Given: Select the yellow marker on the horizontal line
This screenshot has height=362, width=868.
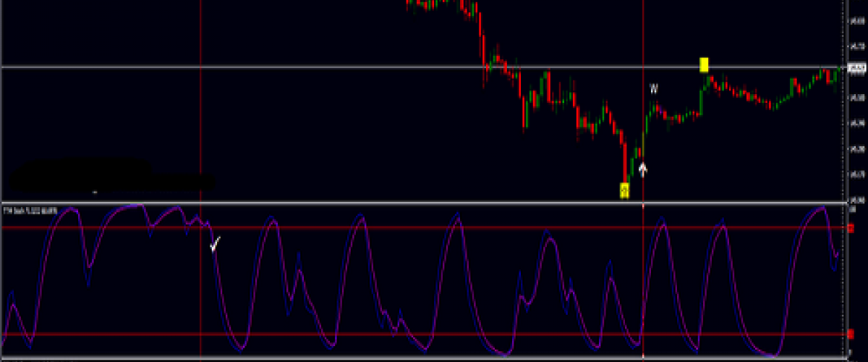Looking at the screenshot, I should click(704, 65).
